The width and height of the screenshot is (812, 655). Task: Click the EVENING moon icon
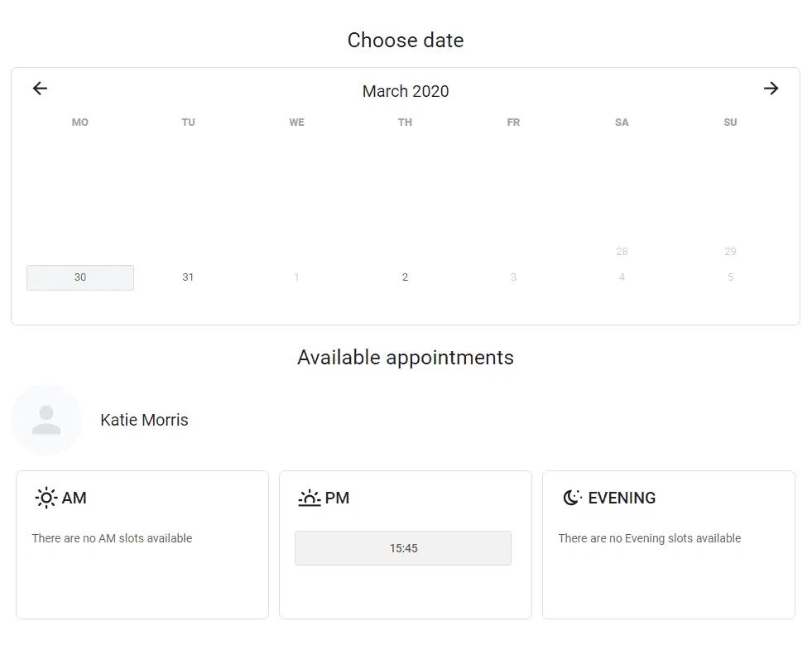(571, 498)
